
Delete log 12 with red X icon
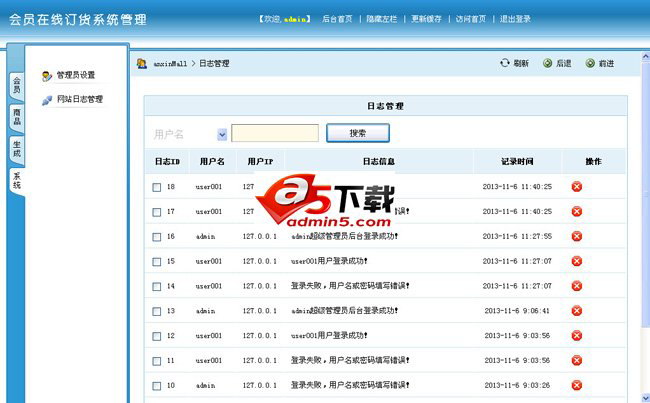[x=577, y=335]
